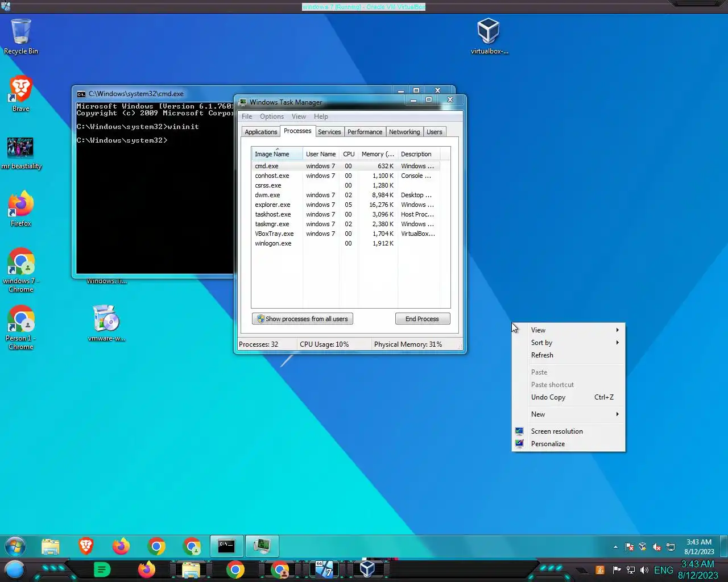Open the host start orb on bottom taskbar
This screenshot has width=728, height=582.
tap(14, 569)
